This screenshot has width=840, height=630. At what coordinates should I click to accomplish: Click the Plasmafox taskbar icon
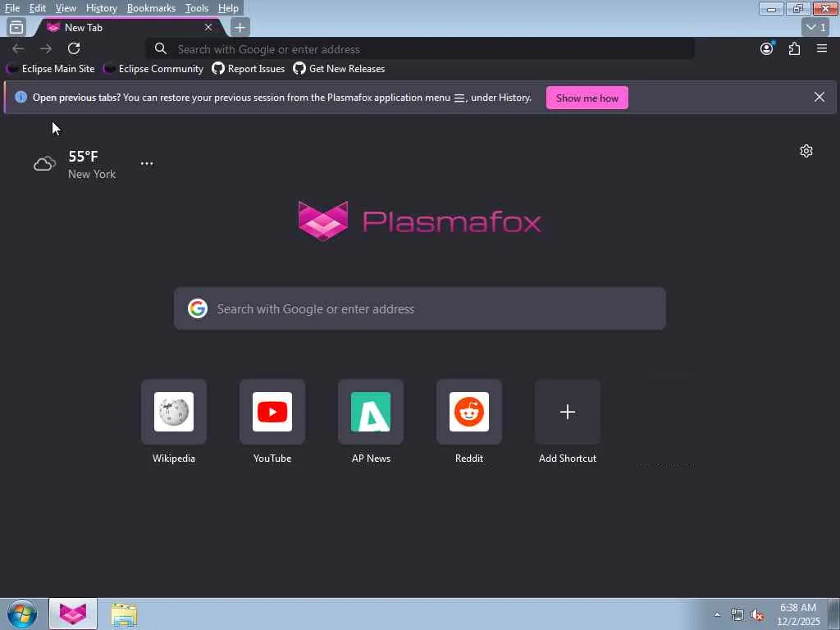pos(73,614)
